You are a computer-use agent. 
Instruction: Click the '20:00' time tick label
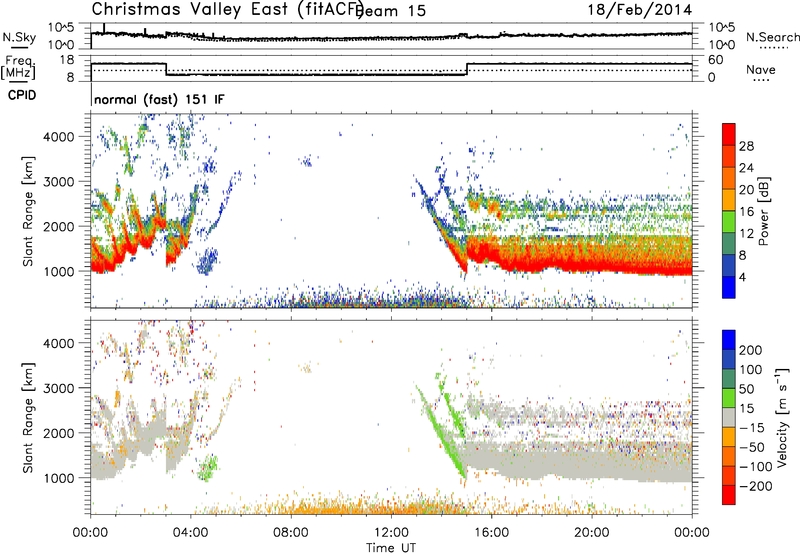591,533
